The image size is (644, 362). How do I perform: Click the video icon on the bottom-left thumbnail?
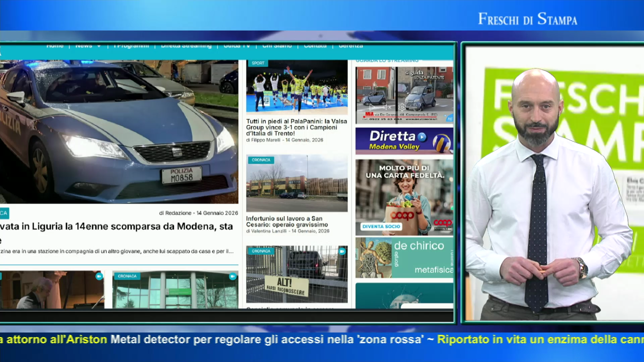coord(99,277)
